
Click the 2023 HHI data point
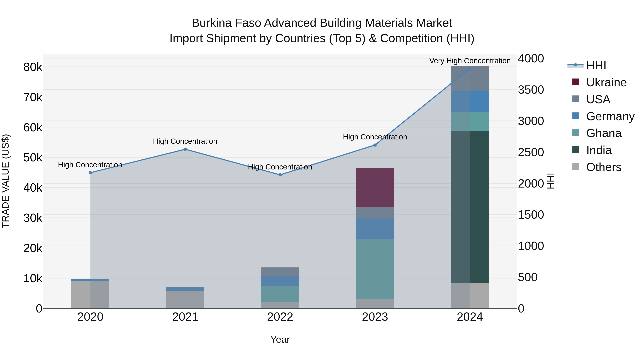click(x=375, y=145)
